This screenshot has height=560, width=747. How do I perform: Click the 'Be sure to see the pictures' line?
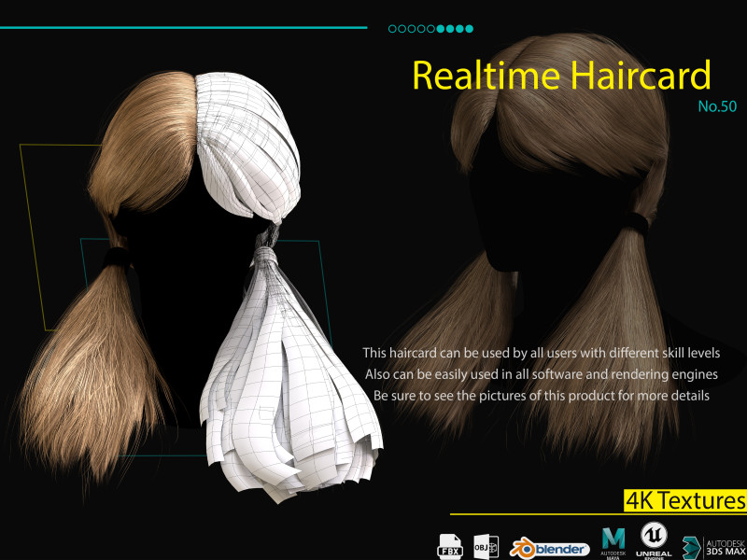(541, 396)
